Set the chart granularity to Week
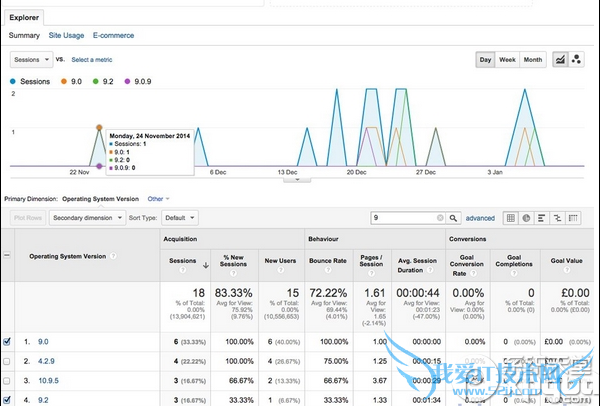 click(x=508, y=60)
